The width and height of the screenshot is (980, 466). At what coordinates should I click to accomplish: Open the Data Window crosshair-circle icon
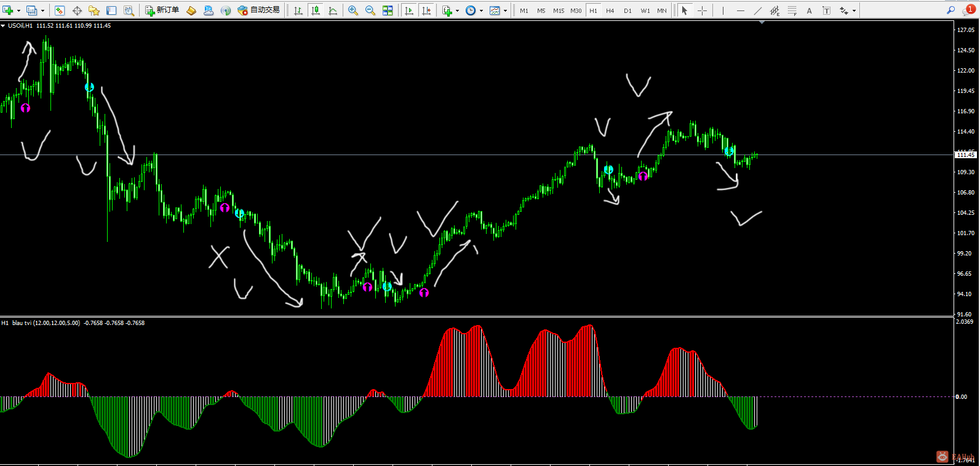tap(77, 10)
